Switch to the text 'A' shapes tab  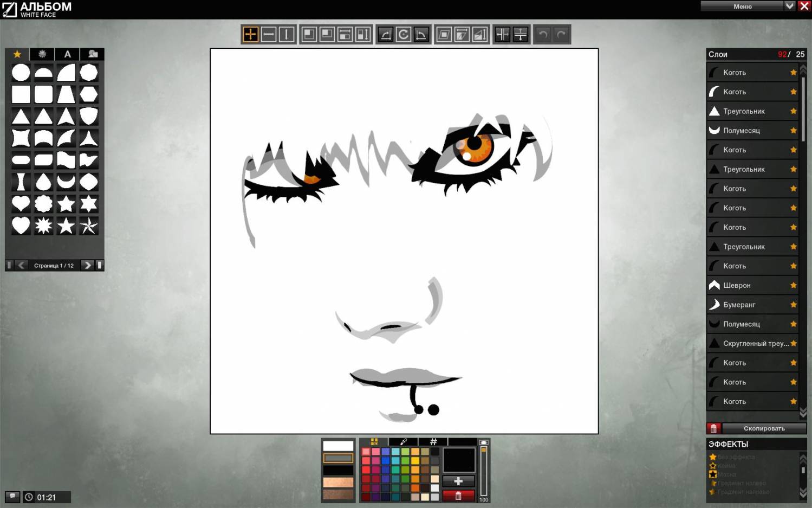coord(67,54)
